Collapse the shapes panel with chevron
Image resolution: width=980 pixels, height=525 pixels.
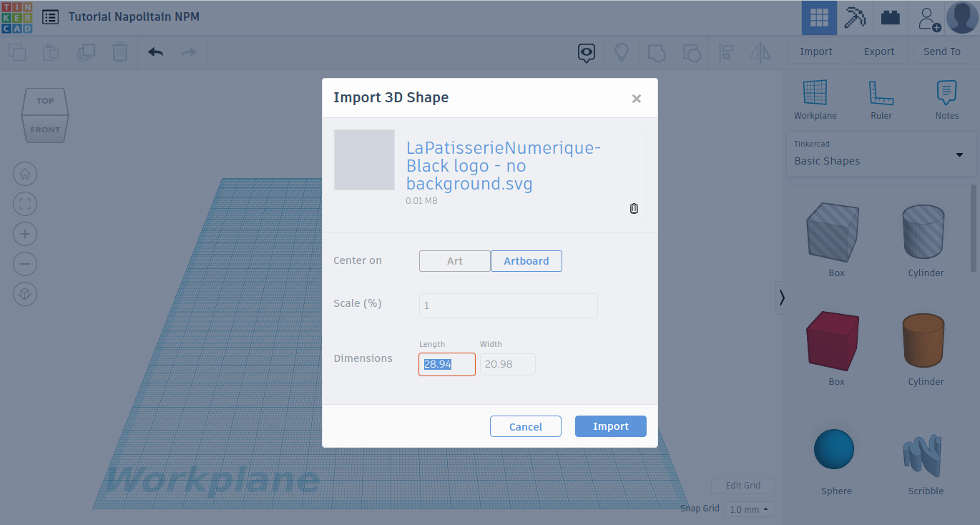point(781,298)
